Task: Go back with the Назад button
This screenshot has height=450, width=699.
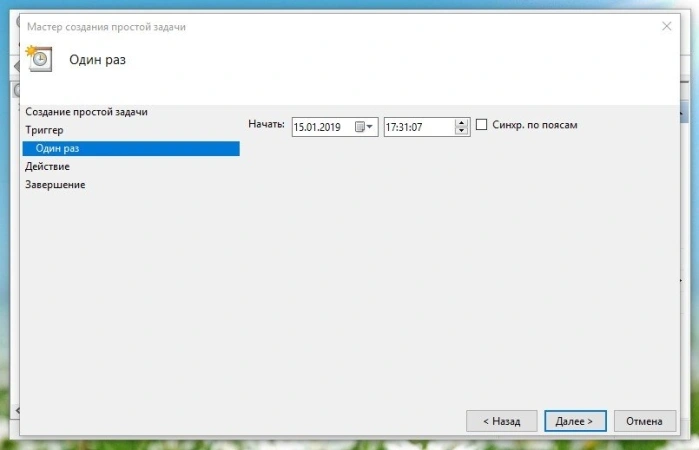Action: [x=502, y=421]
